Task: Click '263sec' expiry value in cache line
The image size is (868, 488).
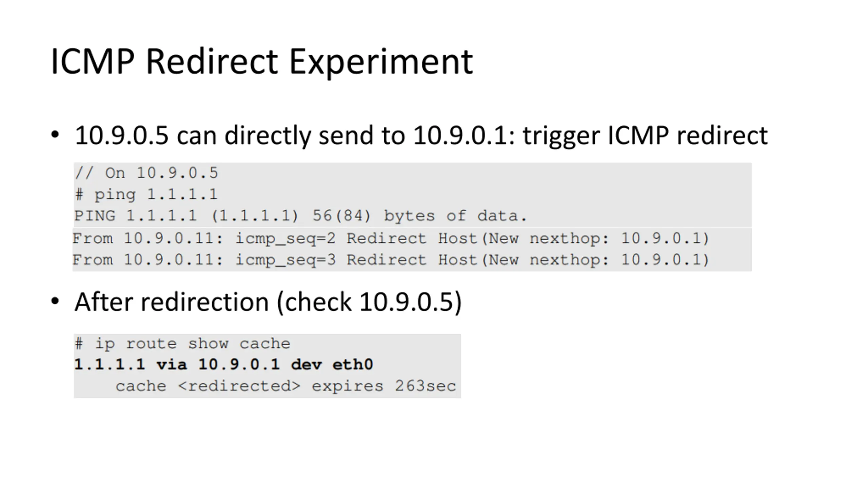Action: [426, 386]
